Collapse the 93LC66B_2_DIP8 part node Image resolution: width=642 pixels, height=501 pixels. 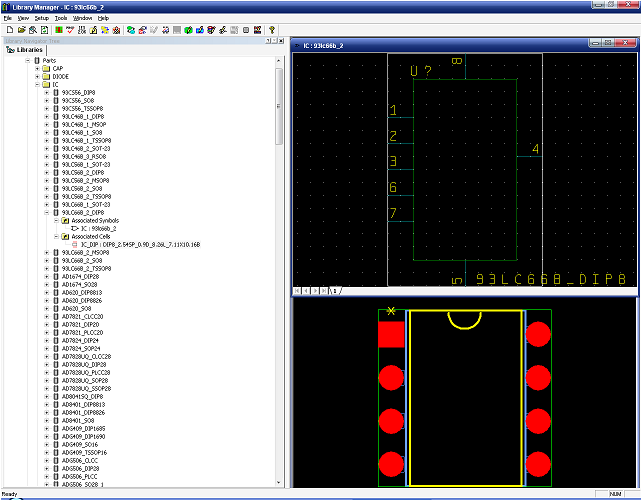tap(46, 212)
